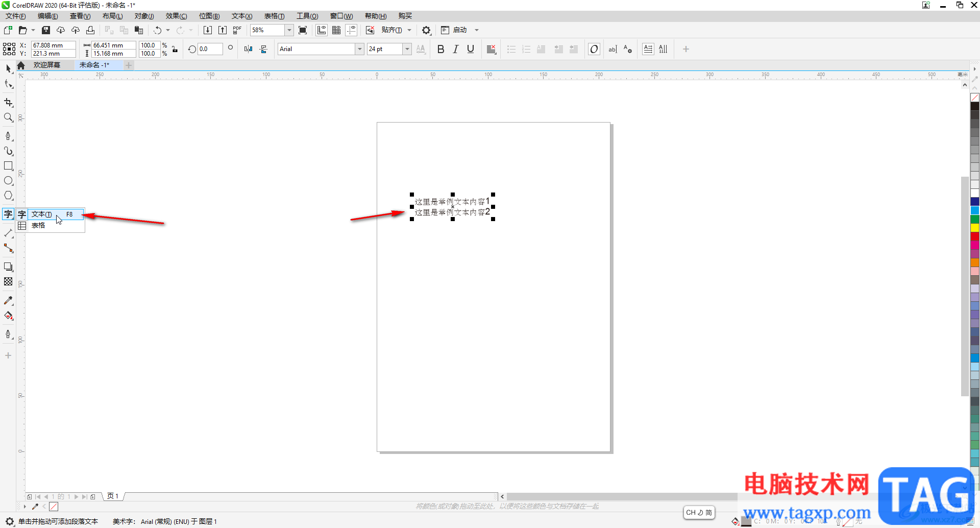
Task: Expand the Launch (启动) dropdown arrow
Action: (477, 30)
